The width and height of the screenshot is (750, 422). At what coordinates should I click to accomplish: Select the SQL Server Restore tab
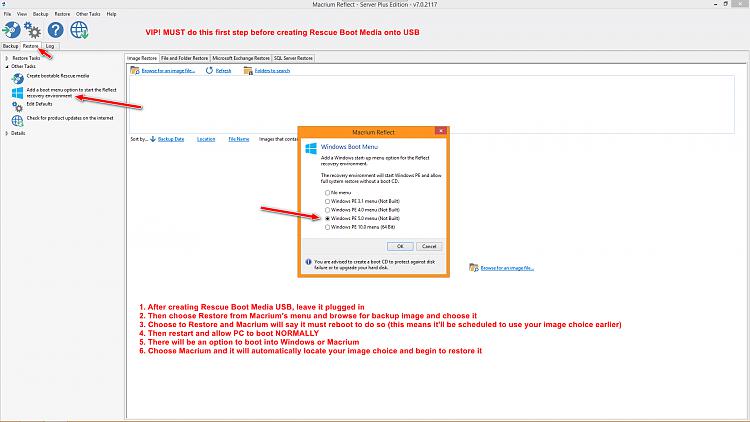293,58
